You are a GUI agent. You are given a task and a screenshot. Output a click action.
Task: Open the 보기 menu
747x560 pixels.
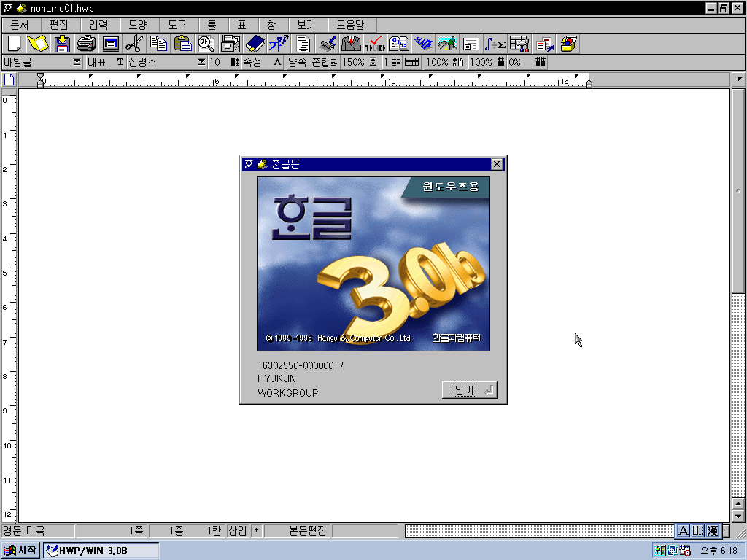(306, 25)
